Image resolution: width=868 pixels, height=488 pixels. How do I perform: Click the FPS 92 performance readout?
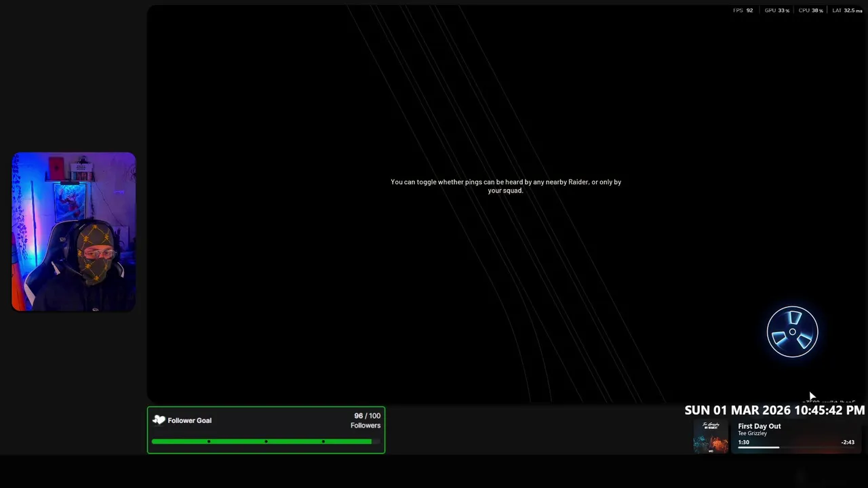pyautogui.click(x=743, y=10)
